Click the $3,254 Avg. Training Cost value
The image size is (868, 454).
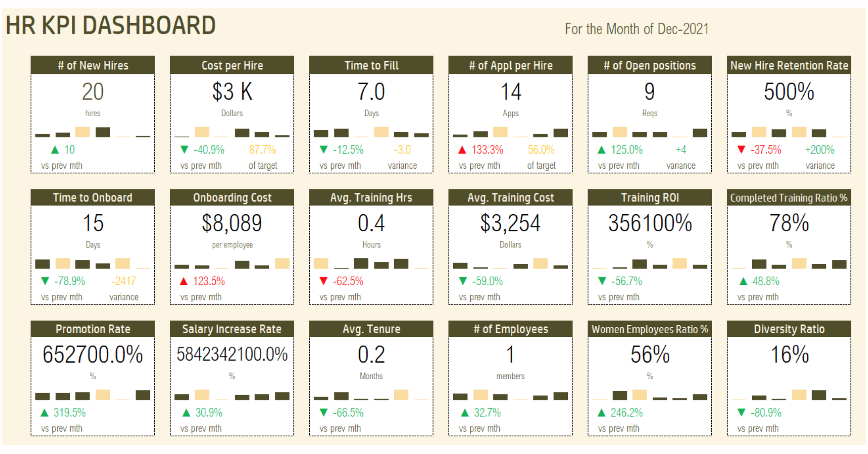tap(510, 223)
